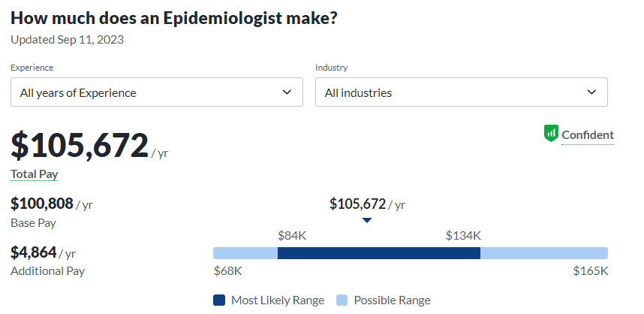The height and width of the screenshot is (314, 644).
Task: Click the left light-blue Possible Range segment
Action: 245,253
